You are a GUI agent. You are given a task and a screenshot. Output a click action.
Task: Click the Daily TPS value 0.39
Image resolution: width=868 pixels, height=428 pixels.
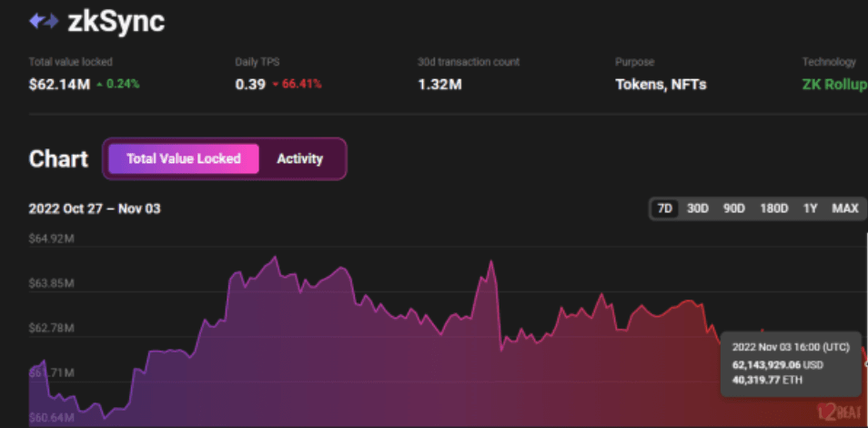(x=250, y=85)
